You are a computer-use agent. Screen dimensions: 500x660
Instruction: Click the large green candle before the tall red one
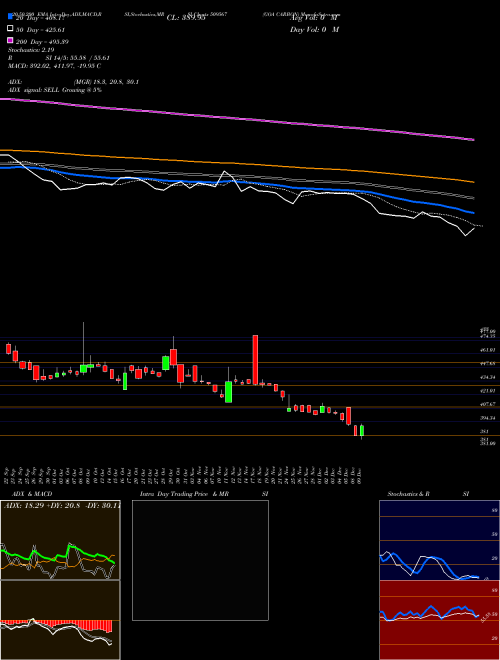[229, 392]
